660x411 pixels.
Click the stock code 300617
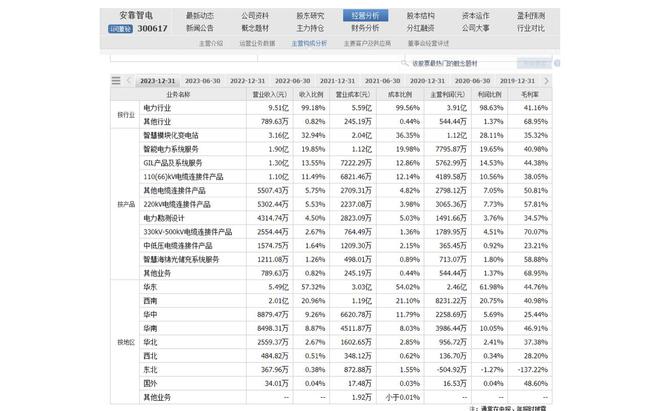coord(152,29)
